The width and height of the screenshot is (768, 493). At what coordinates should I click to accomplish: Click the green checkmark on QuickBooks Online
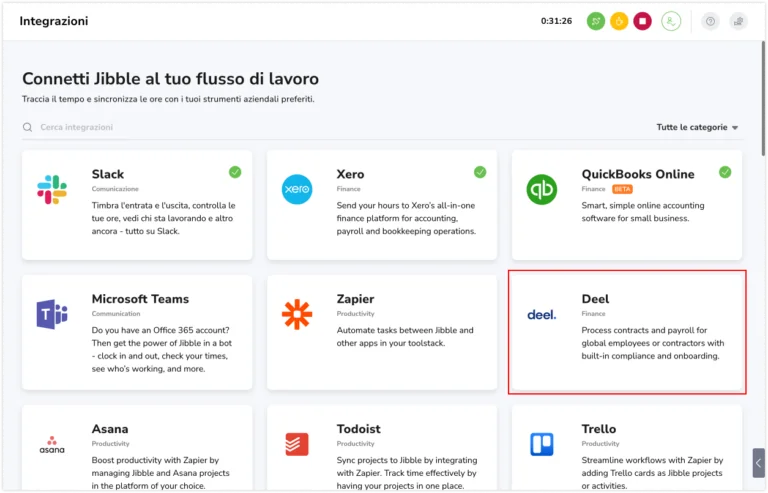[x=725, y=172]
